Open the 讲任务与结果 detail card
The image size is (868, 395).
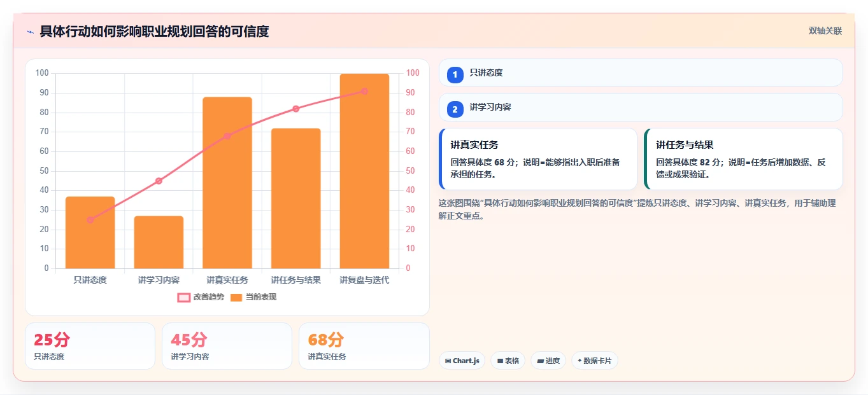pyautogui.click(x=743, y=159)
